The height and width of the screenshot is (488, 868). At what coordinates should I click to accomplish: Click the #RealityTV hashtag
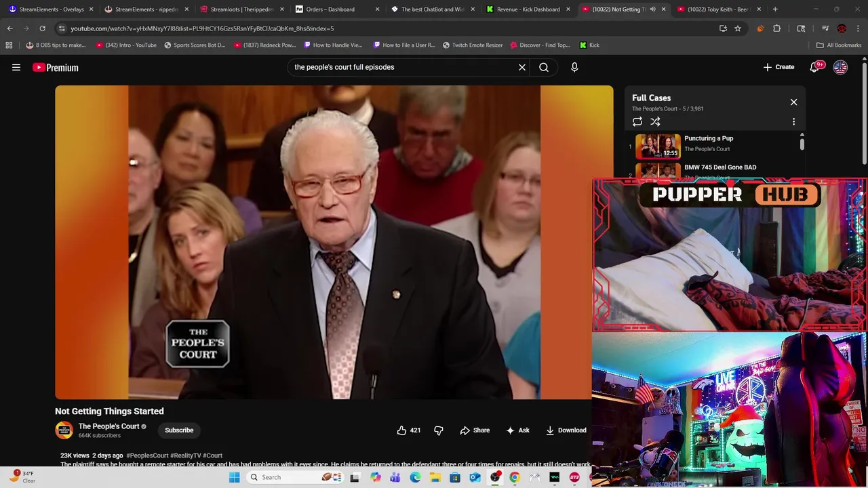pyautogui.click(x=186, y=455)
